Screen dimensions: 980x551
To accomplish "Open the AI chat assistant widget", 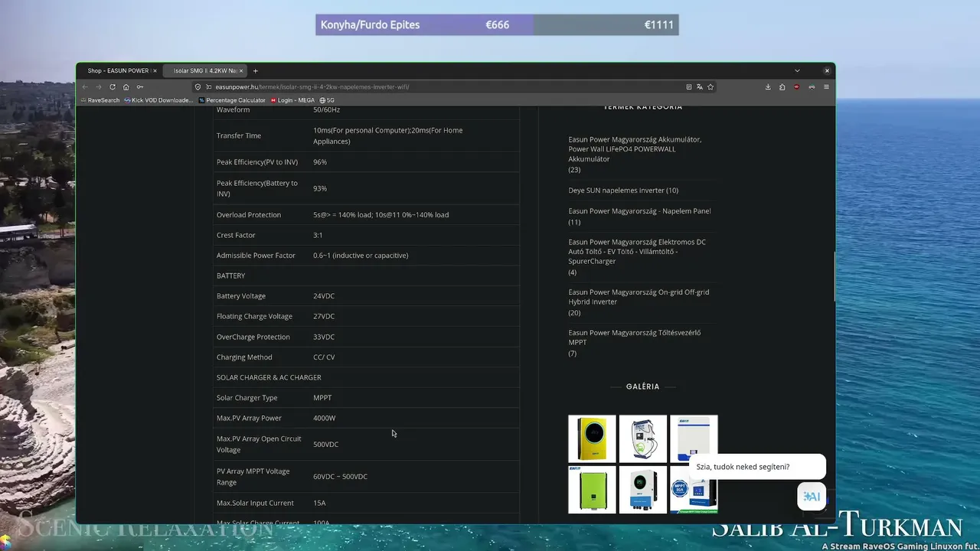I will coord(812,497).
